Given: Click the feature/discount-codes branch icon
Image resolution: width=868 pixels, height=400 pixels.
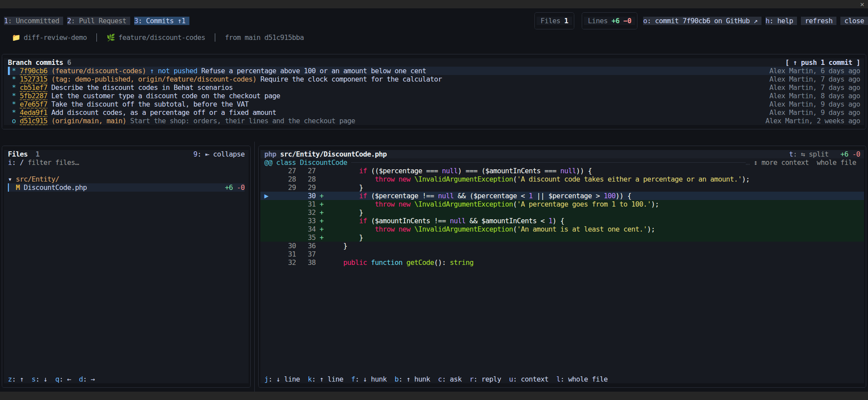Looking at the screenshot, I should point(111,38).
